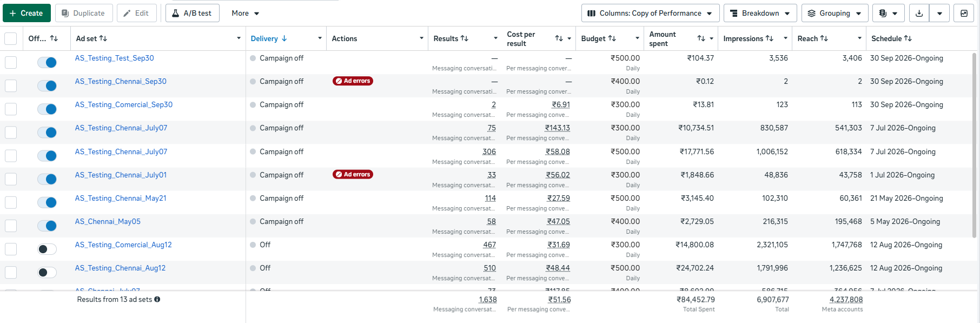Click the ₹143.13 cost per result value

click(557, 128)
